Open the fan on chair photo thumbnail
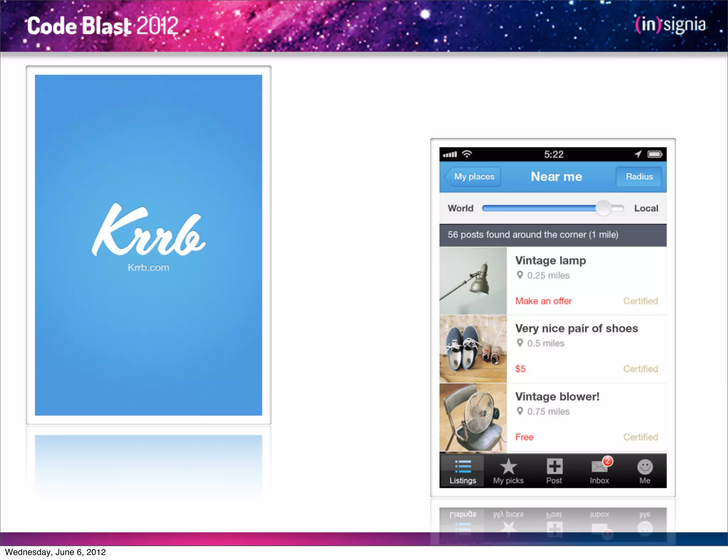 point(473,418)
